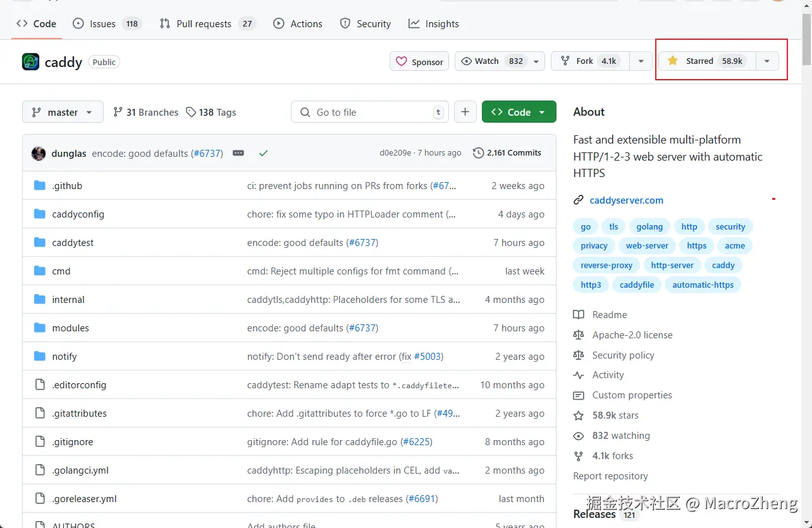812x528 pixels.
Task: View 58.9k stars stargazers
Action: [606, 415]
